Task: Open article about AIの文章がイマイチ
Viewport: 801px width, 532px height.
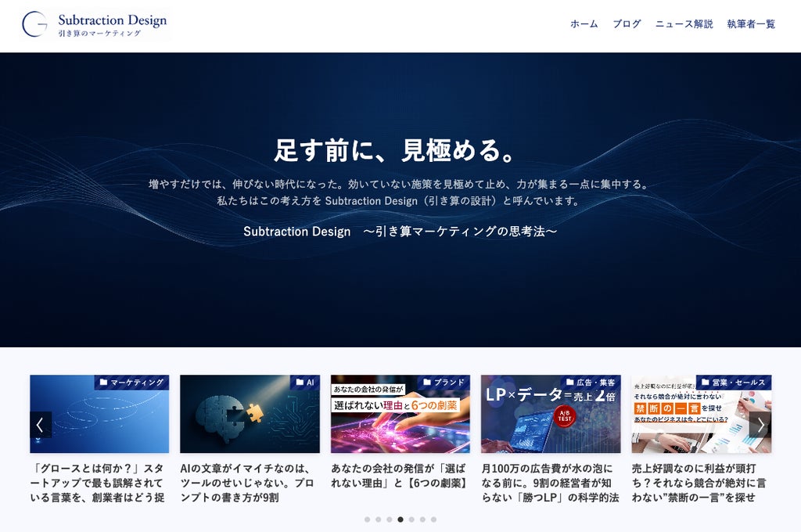Action: (x=250, y=483)
